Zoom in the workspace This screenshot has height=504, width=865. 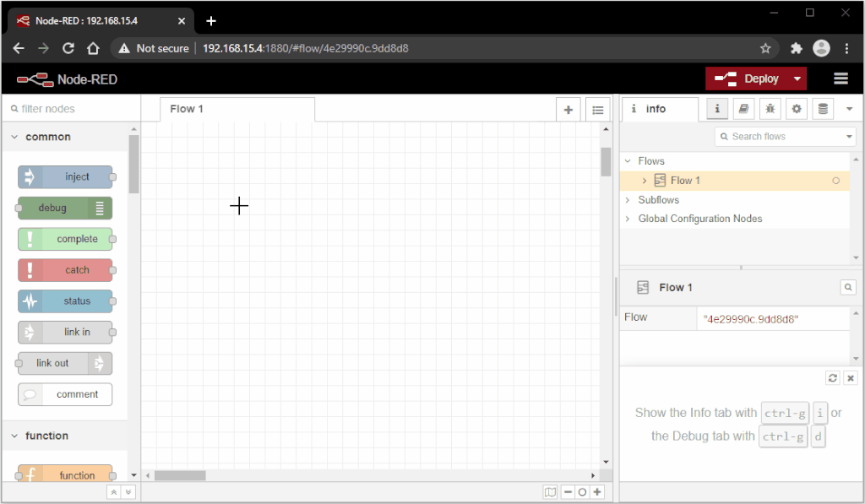(597, 492)
